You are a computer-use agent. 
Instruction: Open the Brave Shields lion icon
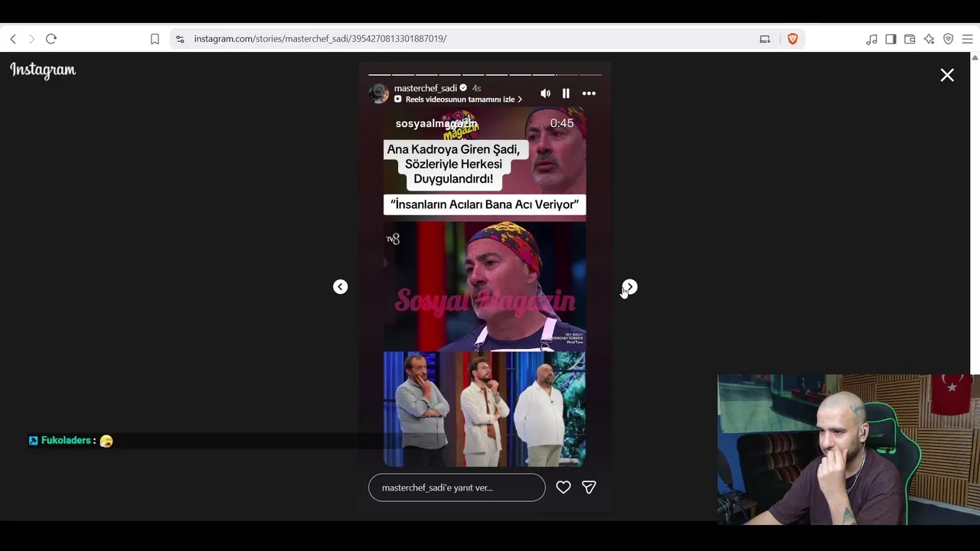792,39
